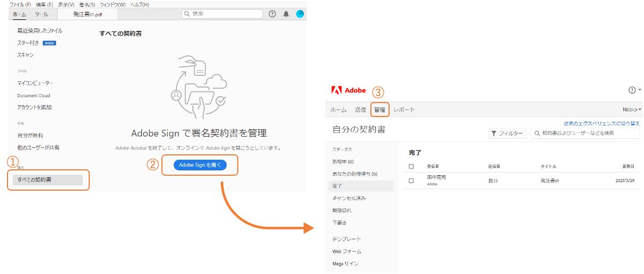The height and width of the screenshot is (274, 644).
Task: Click the 発注書01 title cell
Action: [x=549, y=181]
